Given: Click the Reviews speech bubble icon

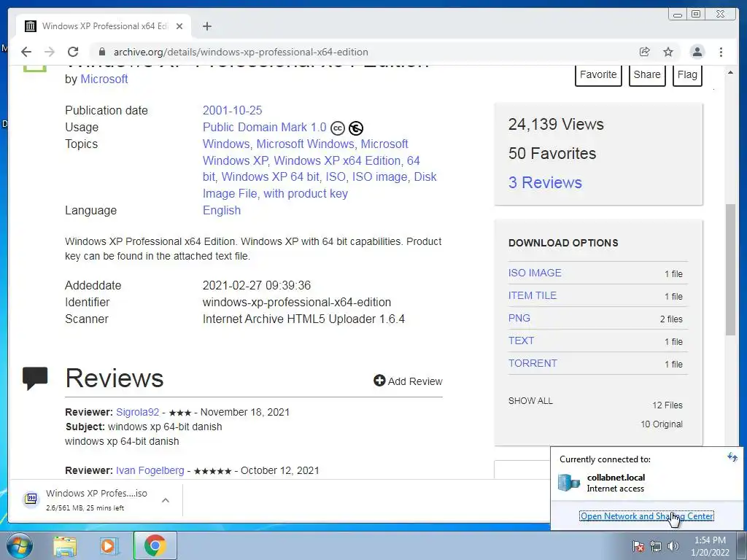Looking at the screenshot, I should [35, 378].
